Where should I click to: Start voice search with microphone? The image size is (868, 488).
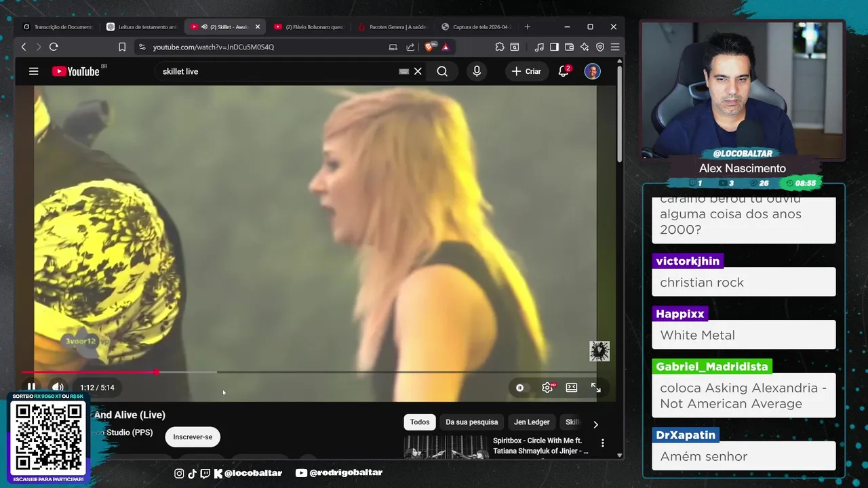click(x=477, y=71)
